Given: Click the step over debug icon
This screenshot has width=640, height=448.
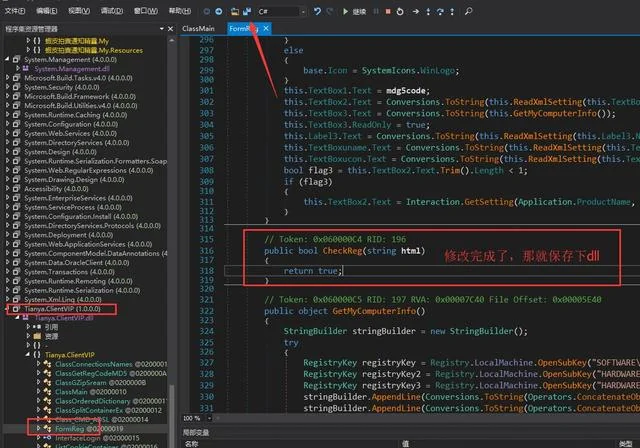Looking at the screenshot, I should 440,11.
